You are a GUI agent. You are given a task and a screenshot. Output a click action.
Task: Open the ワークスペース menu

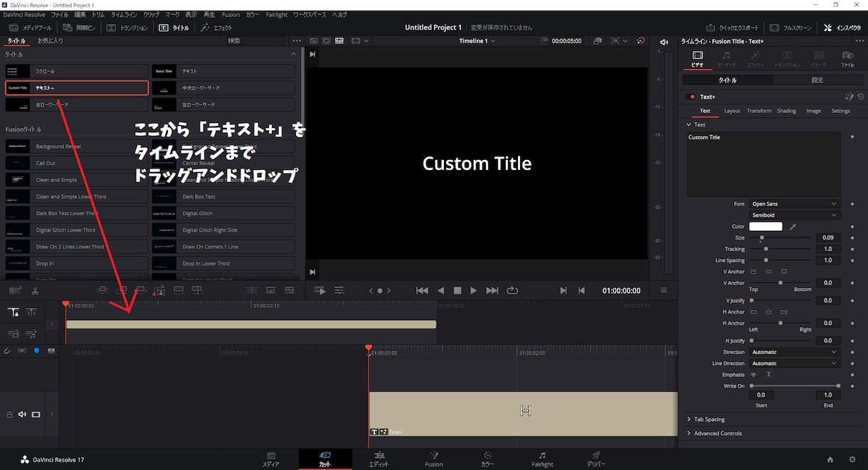(x=310, y=14)
